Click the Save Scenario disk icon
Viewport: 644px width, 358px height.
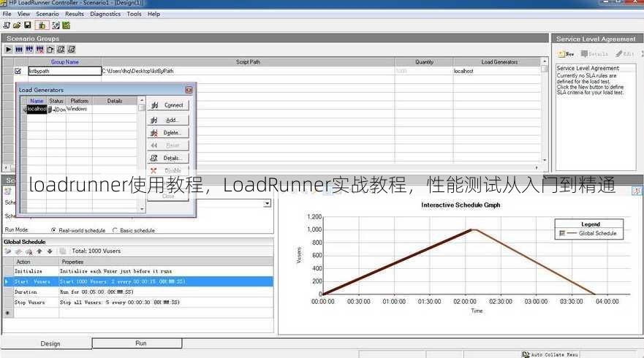(x=28, y=26)
